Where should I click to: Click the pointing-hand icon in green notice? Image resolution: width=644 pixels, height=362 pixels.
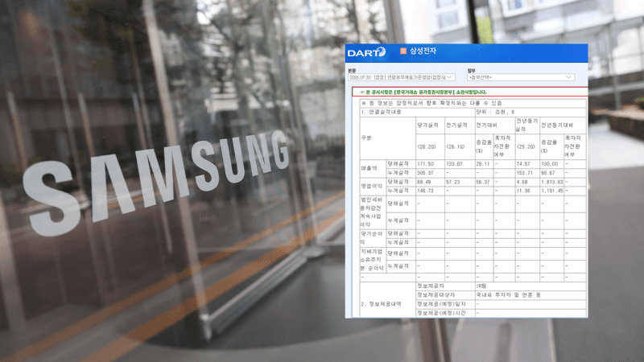[x=361, y=93]
